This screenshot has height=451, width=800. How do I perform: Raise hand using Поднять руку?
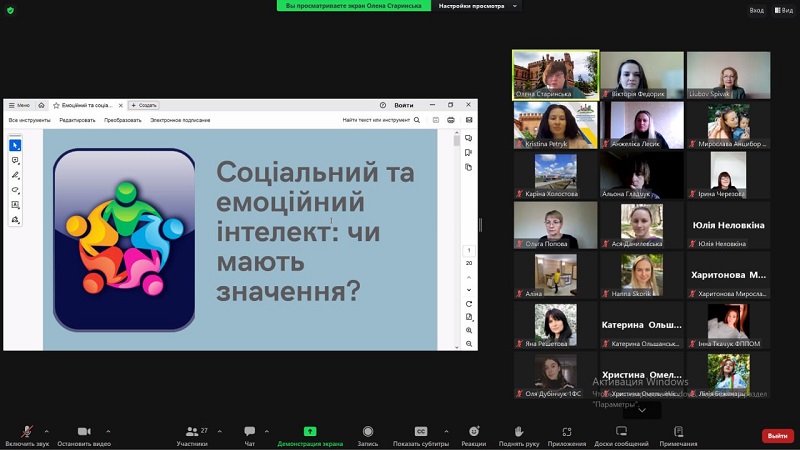click(519, 433)
